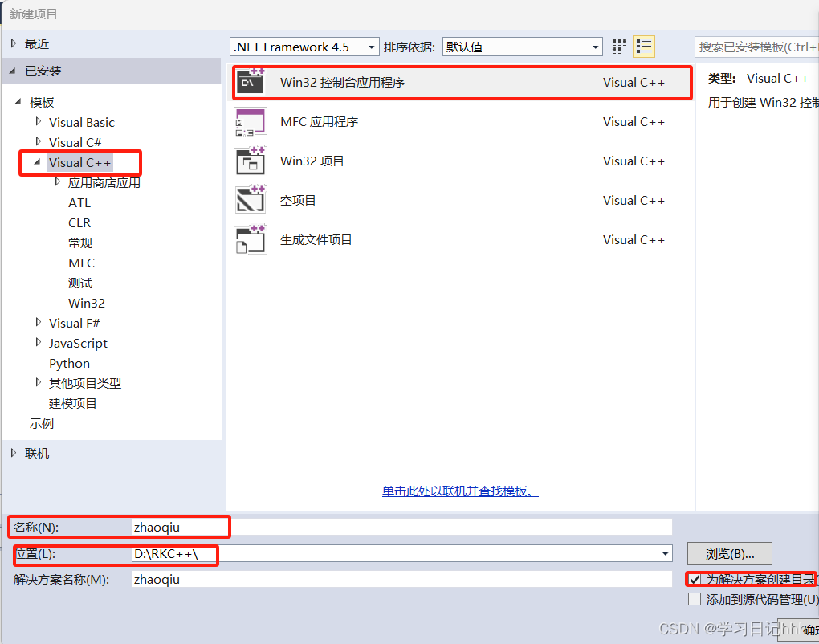The height and width of the screenshot is (644, 819).
Task: Expand the Visual Basic node
Action: [38, 121]
